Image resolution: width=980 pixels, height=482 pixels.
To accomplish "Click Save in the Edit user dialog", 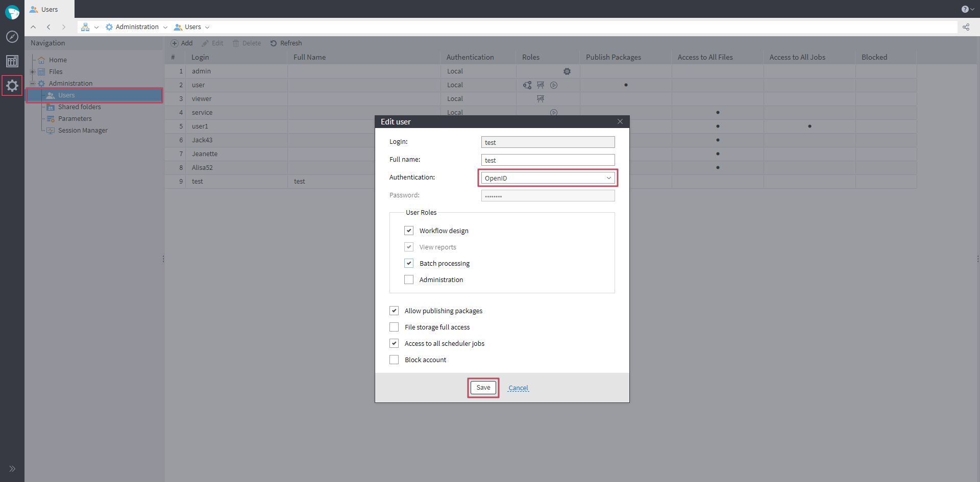I will 483,388.
